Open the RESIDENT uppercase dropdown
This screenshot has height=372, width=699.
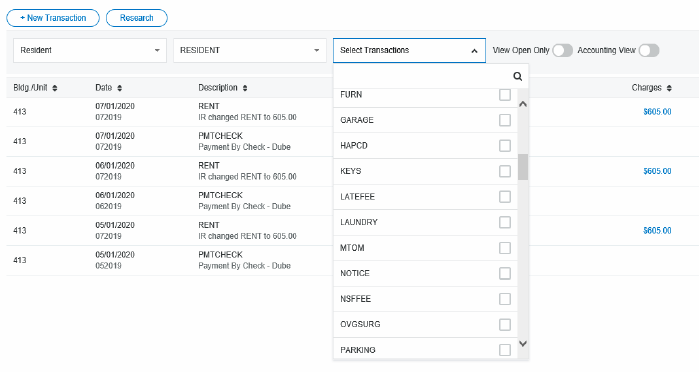point(250,50)
